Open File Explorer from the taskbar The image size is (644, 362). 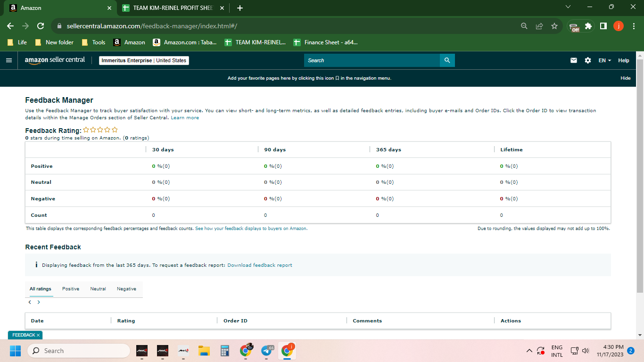[204, 351]
